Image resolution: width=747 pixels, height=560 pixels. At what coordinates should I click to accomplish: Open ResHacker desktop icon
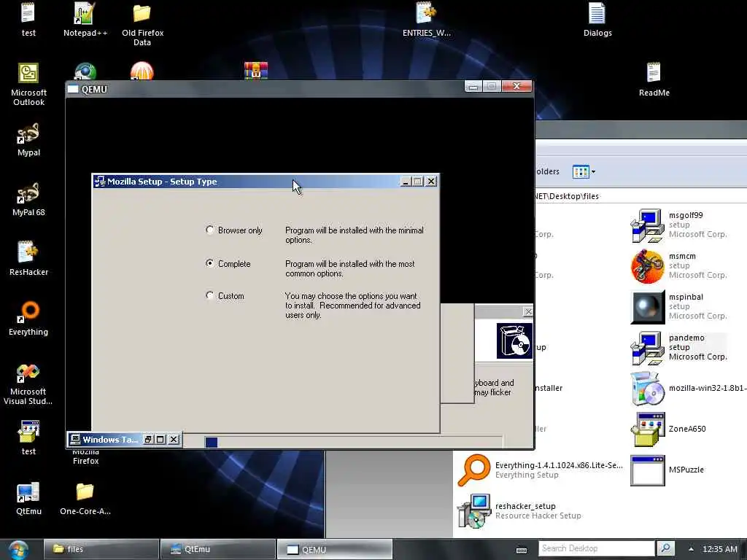28,259
